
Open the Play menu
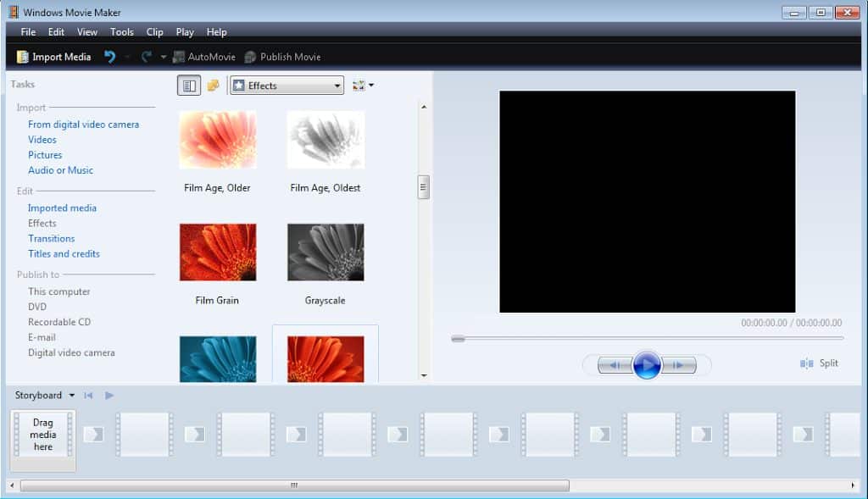pyautogui.click(x=185, y=32)
